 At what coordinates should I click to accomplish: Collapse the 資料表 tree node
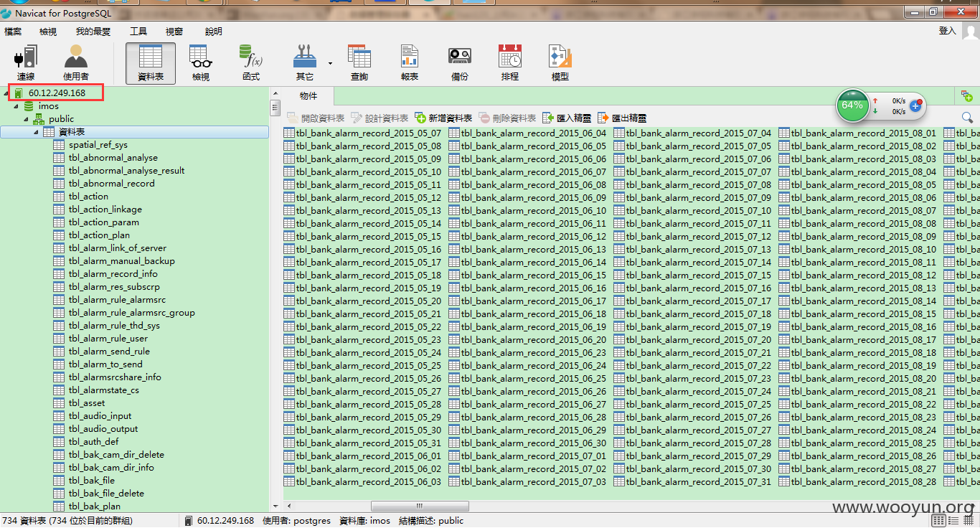coord(36,132)
